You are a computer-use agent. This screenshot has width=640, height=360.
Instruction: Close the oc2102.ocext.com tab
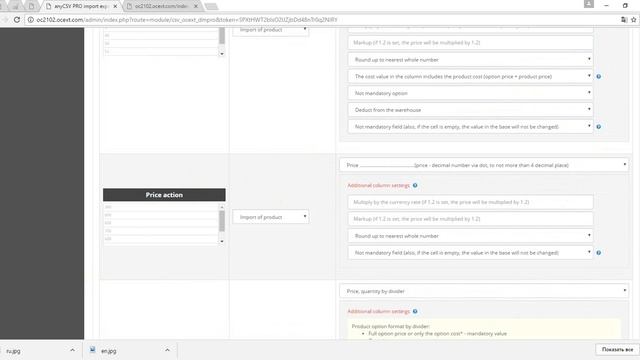point(196,6)
